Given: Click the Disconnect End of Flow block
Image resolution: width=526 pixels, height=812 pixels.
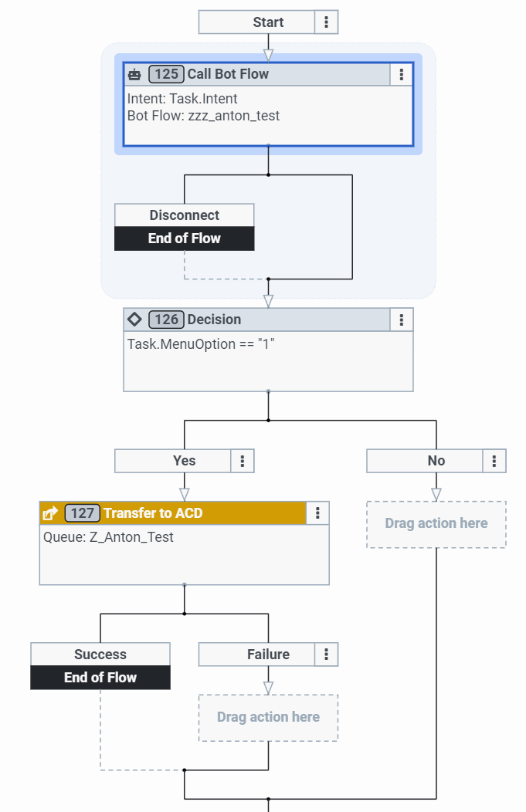Looking at the screenshot, I should point(184,239).
